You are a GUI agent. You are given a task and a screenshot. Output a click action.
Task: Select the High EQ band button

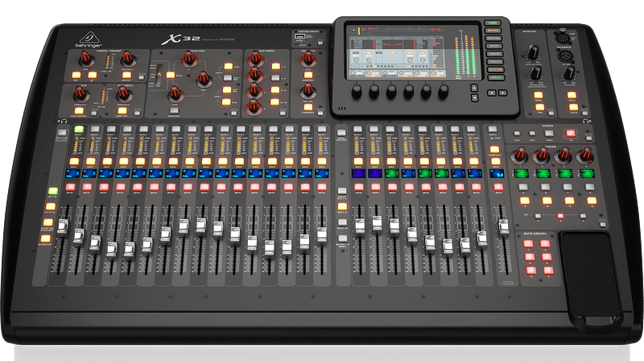pos(229,67)
